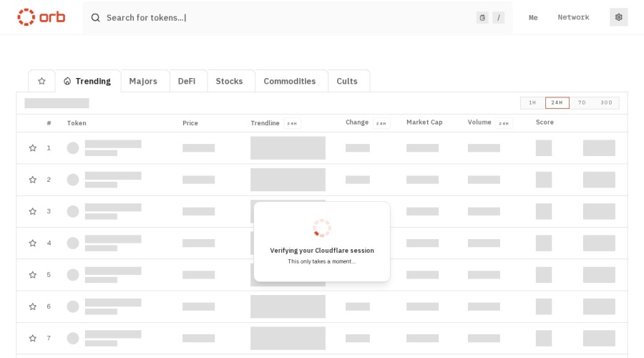Click row 1 token avatar placeholder

73,148
